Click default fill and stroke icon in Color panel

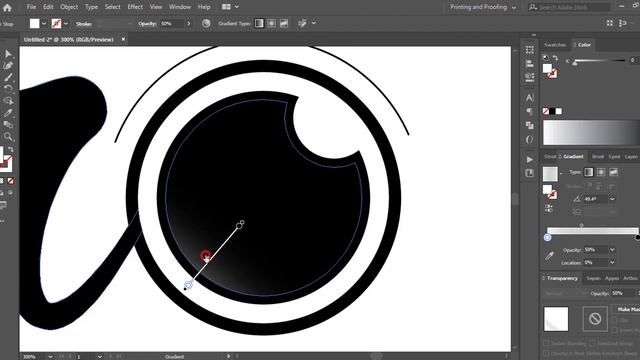(546, 58)
